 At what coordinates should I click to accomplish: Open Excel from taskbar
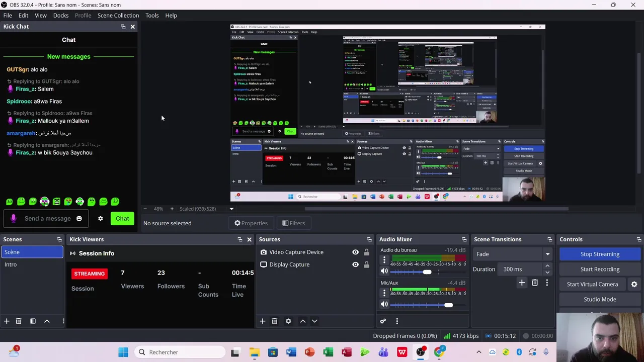point(328,352)
